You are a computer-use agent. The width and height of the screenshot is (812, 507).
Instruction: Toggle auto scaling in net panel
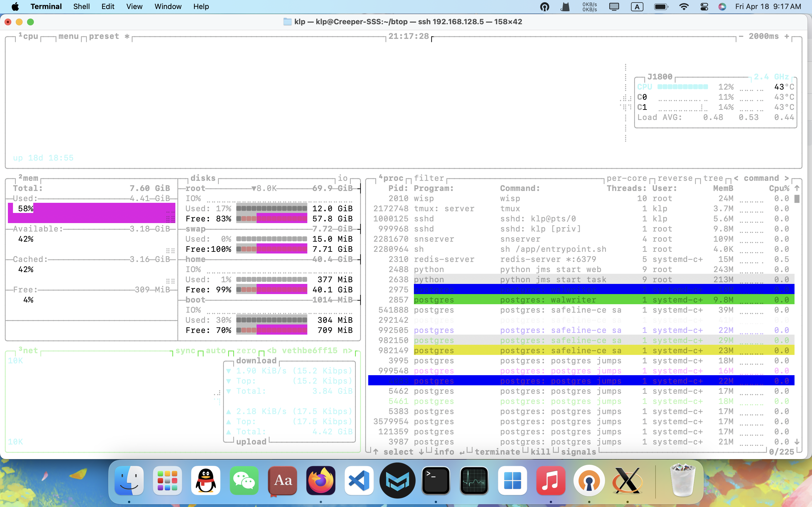[x=215, y=350]
